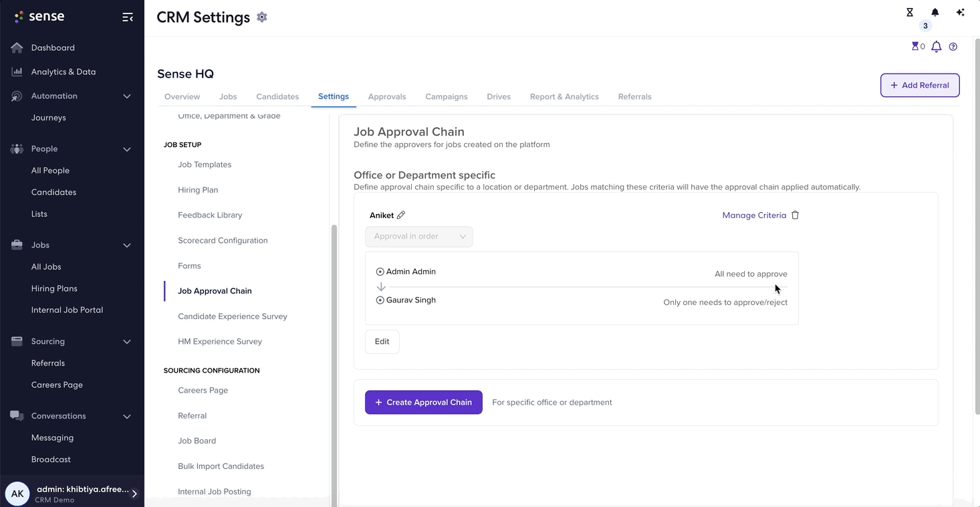Click the Create Approval Chain button
The image size is (980, 507).
[424, 403]
